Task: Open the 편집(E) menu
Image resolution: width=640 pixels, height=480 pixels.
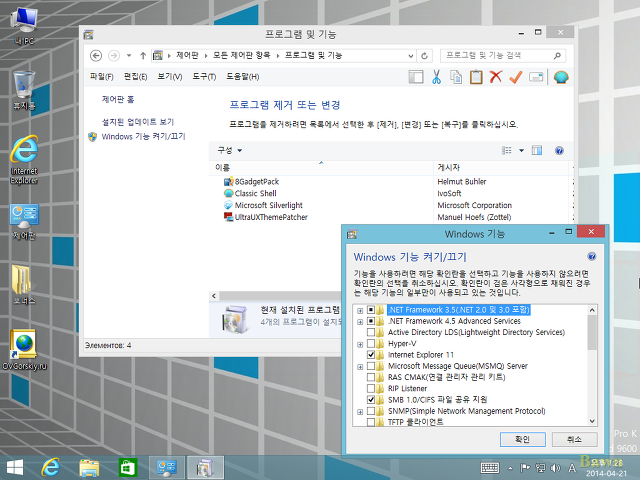Action: coord(136,77)
